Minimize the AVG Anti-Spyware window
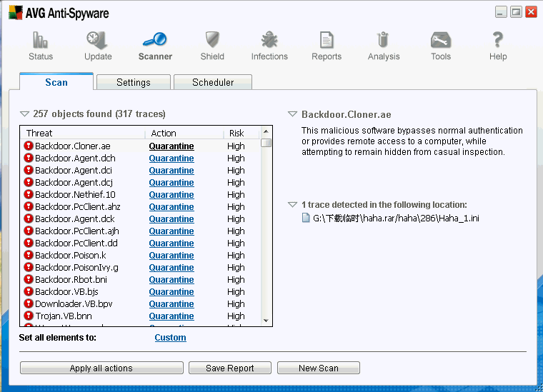This screenshot has height=392, width=543. point(501,12)
